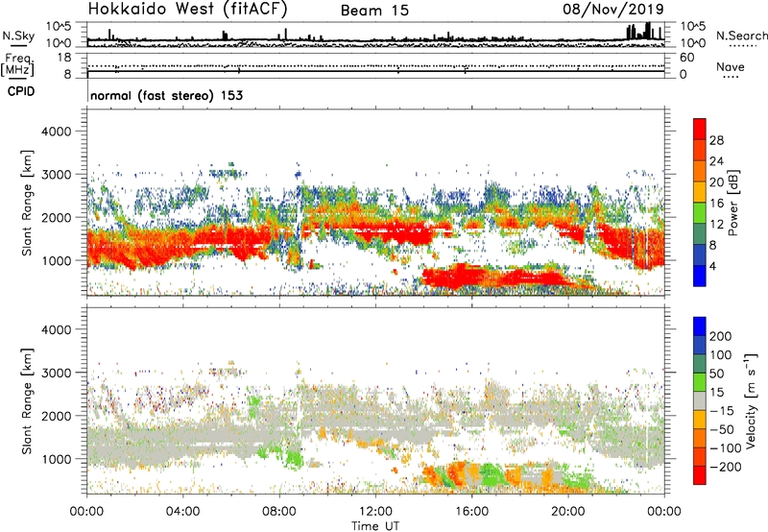The width and height of the screenshot is (768, 532).
Task: Click the '20' Power colorbar label
Action: tap(716, 182)
